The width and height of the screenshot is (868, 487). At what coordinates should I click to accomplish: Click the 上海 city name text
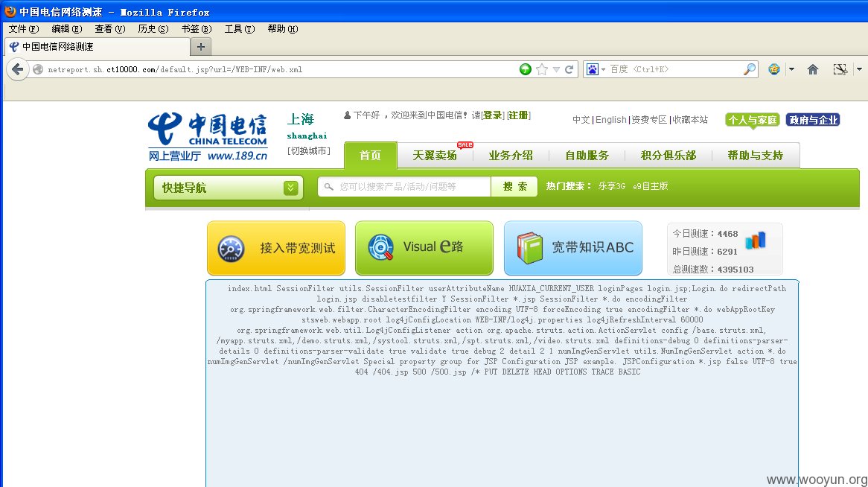click(x=301, y=119)
